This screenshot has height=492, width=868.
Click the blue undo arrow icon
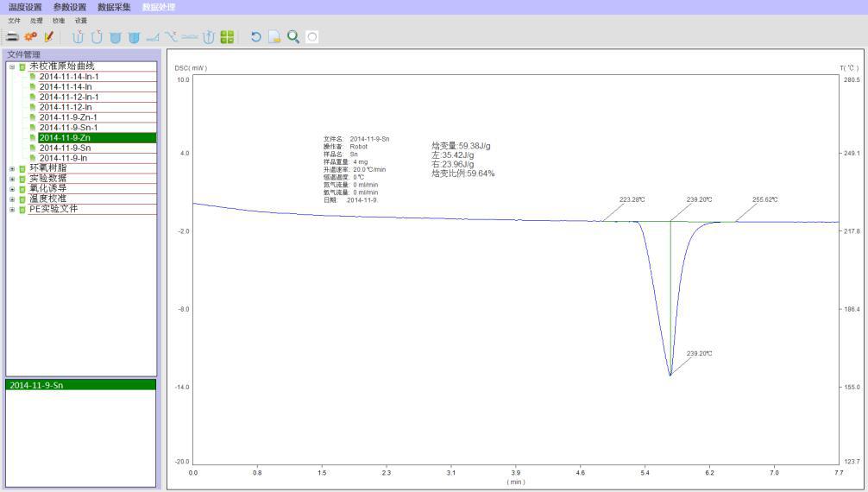[255, 37]
